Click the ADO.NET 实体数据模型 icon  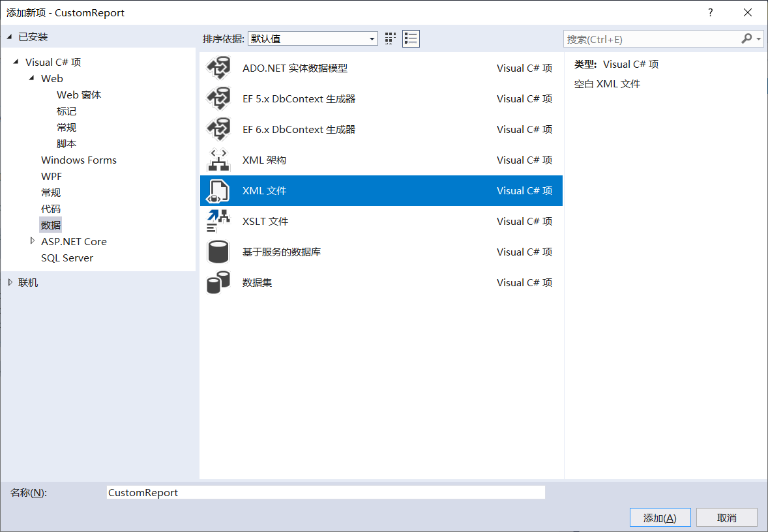pyautogui.click(x=218, y=68)
